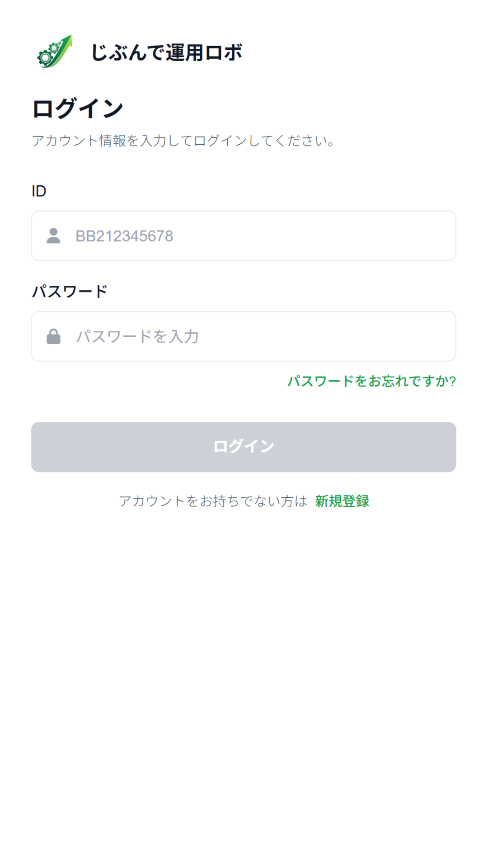Click the green upward arrow in the logo
The height and width of the screenshot is (868, 488).
(x=64, y=44)
